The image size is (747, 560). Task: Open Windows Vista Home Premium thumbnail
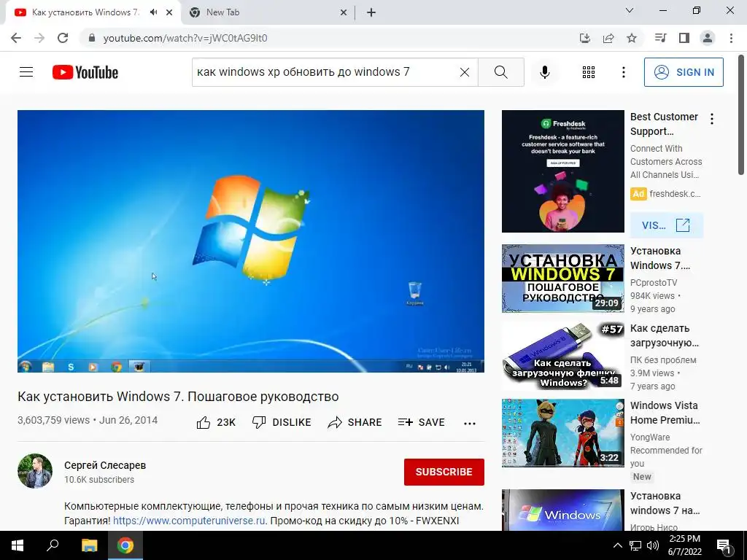pos(562,433)
